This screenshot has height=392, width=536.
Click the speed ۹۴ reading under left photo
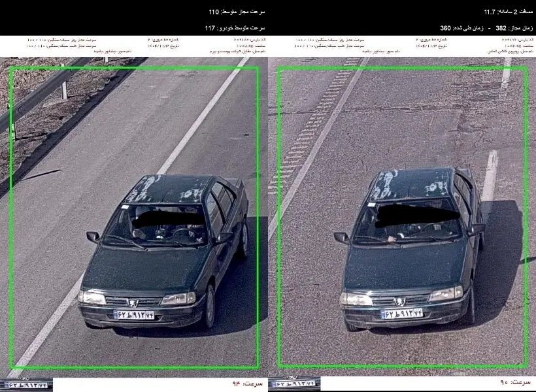(248, 384)
